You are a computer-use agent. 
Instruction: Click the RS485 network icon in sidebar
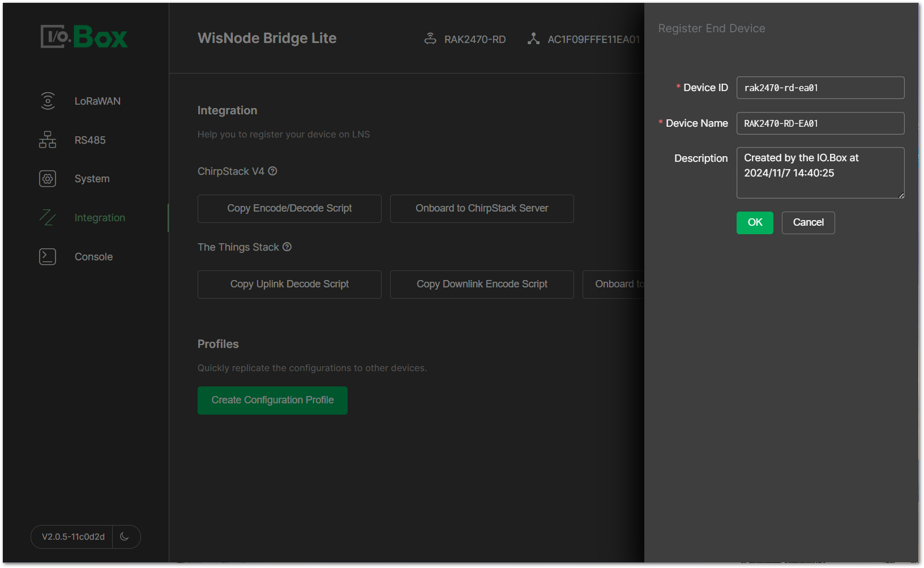48,140
